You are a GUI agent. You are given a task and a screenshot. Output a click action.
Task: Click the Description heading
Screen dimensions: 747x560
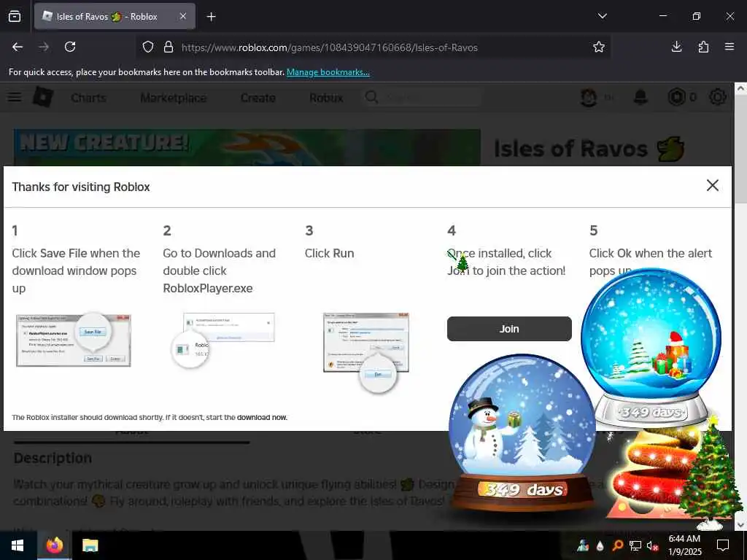pyautogui.click(x=53, y=458)
